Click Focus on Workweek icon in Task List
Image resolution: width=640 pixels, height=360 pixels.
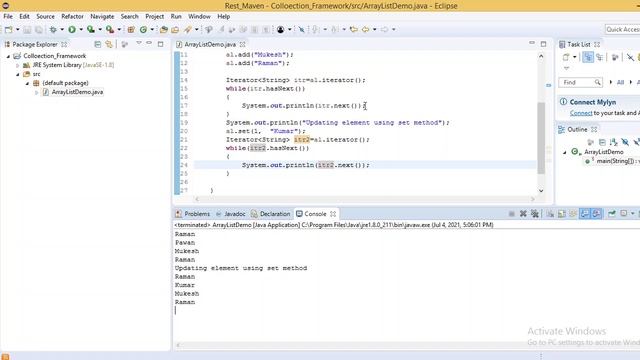click(x=615, y=57)
